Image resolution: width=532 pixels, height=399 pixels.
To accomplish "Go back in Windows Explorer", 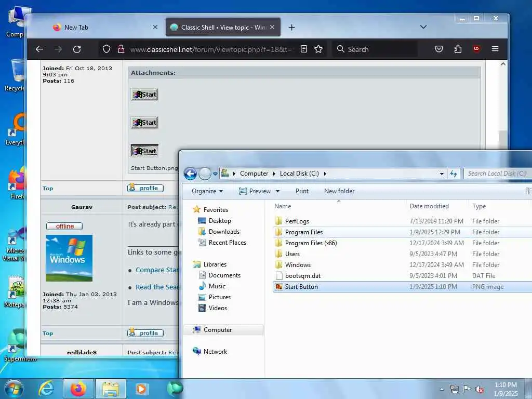I will click(190, 174).
